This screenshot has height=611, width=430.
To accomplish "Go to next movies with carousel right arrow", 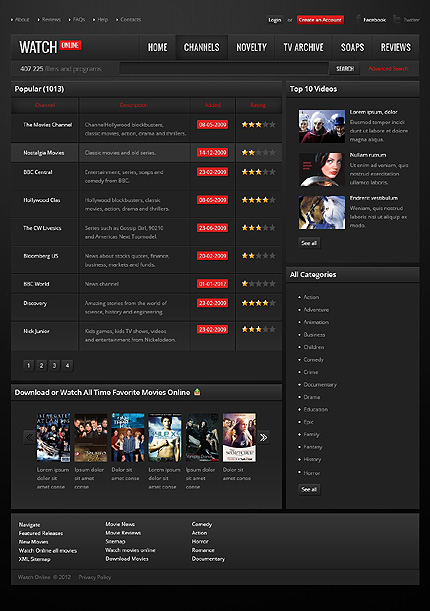I will (x=264, y=437).
